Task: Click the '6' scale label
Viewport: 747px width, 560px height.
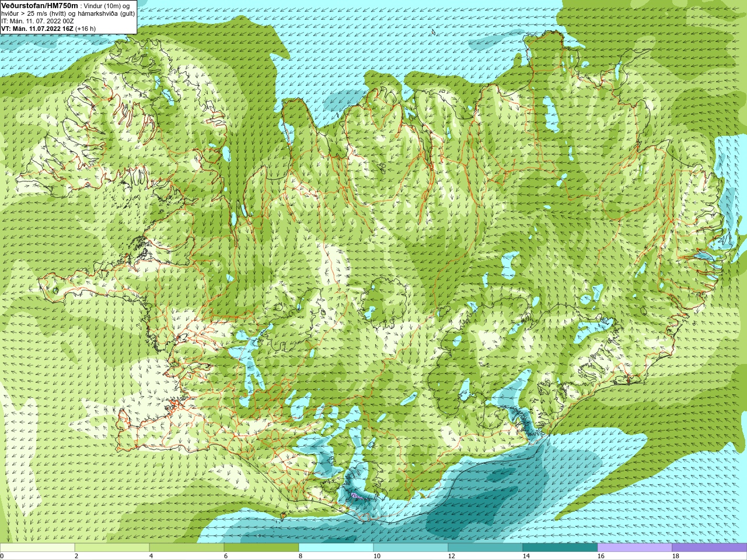Action: (x=226, y=556)
